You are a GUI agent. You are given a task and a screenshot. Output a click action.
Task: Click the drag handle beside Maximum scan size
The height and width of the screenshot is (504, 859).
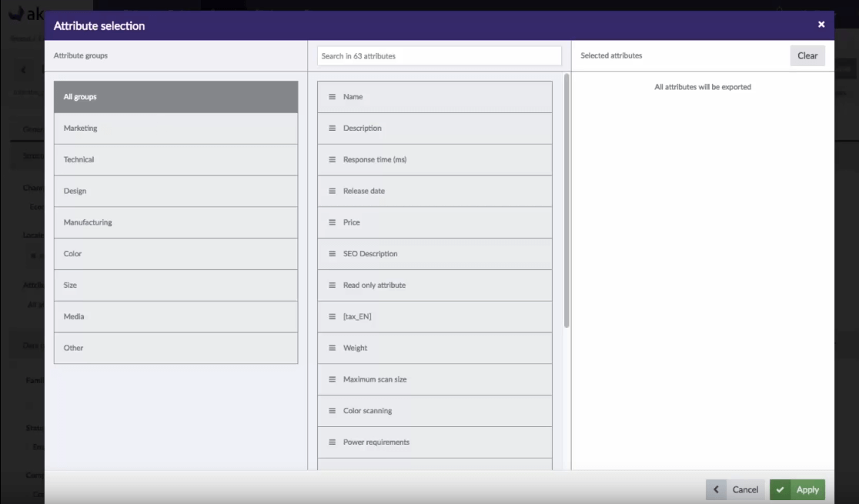click(332, 379)
